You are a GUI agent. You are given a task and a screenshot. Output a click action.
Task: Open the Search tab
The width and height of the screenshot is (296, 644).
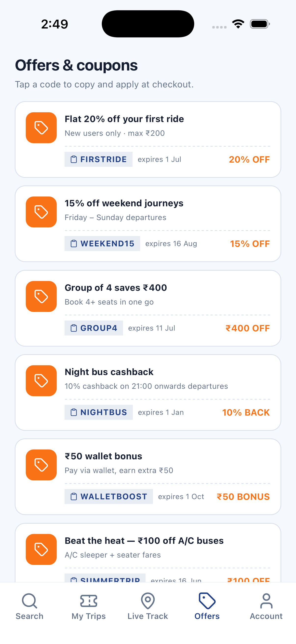pos(29,606)
